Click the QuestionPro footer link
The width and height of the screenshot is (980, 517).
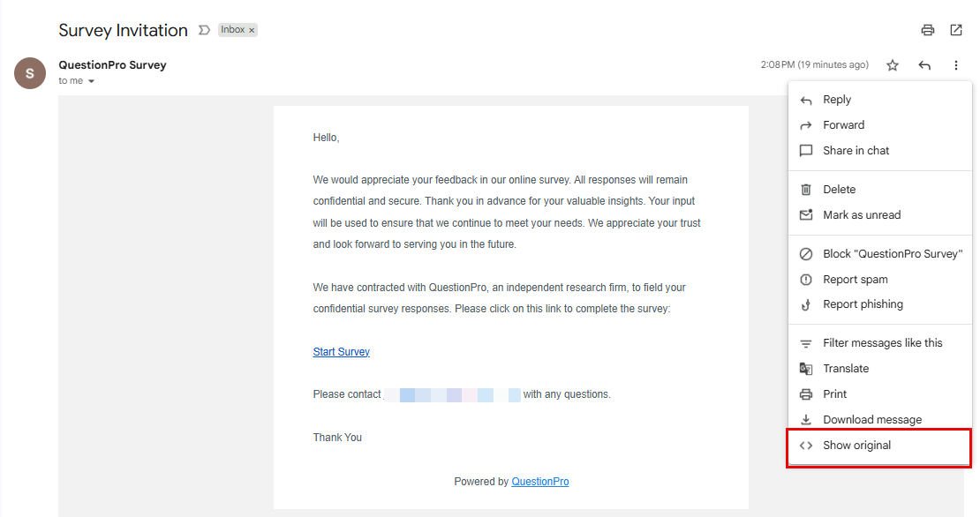[x=539, y=482]
